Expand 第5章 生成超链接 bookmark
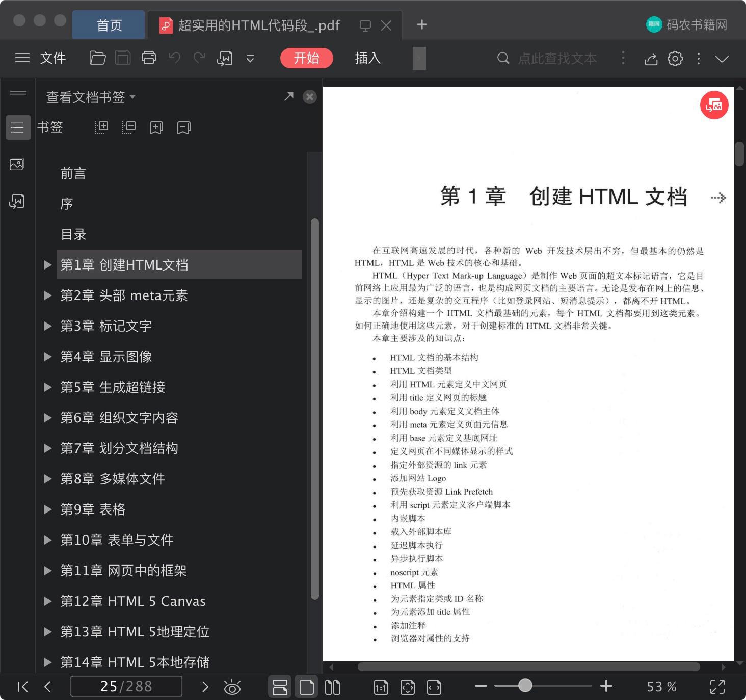This screenshot has width=746, height=700. 48,387
